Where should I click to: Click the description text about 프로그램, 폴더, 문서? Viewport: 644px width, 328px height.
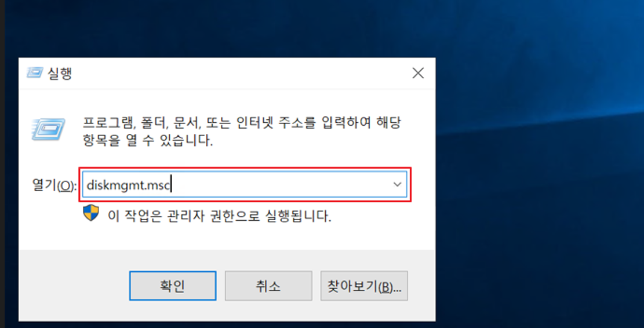pos(242,132)
